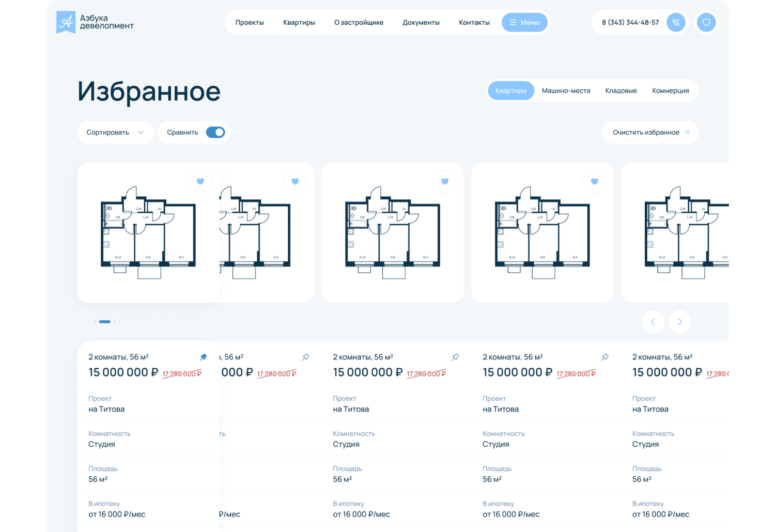Pin the second apartment column

[x=306, y=357]
